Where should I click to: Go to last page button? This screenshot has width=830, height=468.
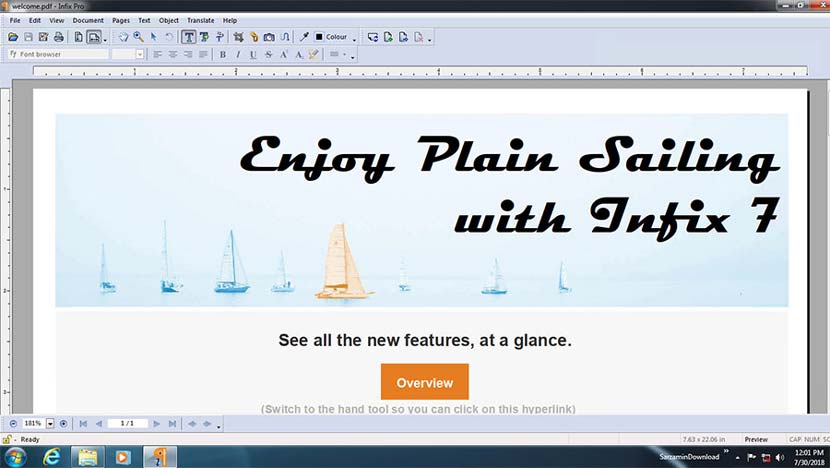172,424
